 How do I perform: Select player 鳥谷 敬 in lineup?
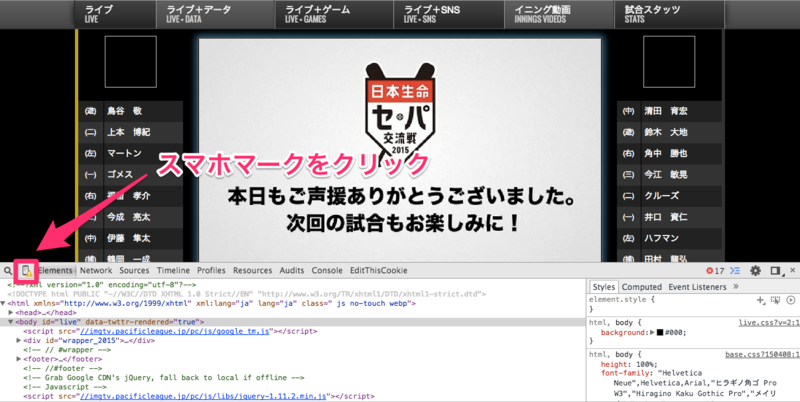[x=131, y=111]
